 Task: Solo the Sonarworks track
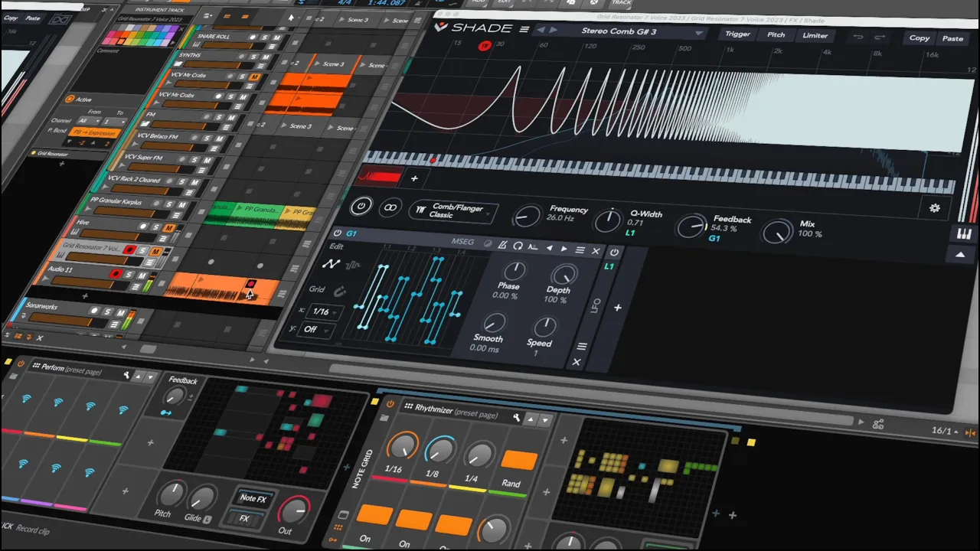tap(107, 311)
